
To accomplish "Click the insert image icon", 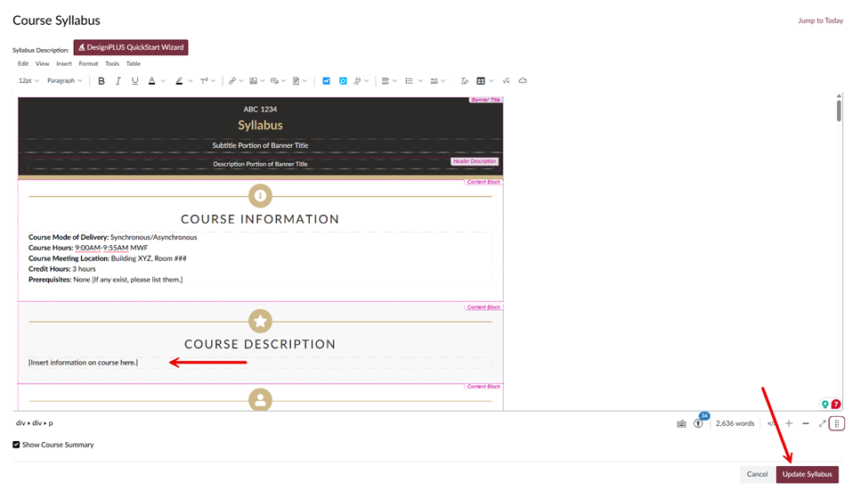I will (x=253, y=81).
